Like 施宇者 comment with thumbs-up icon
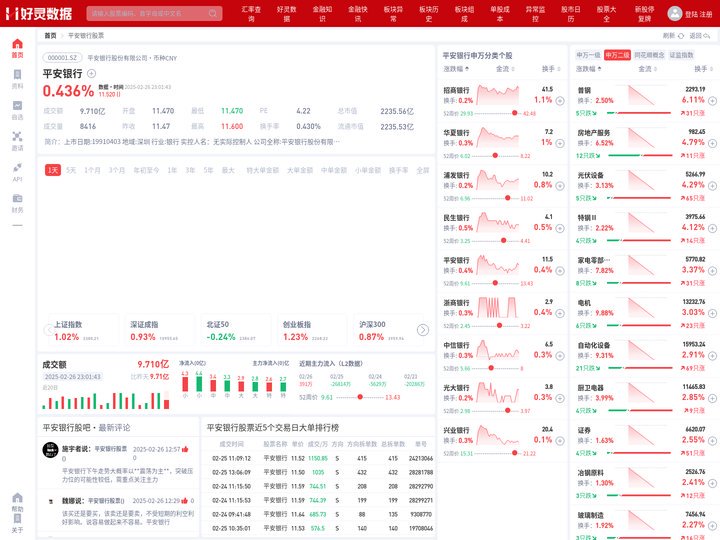Image resolution: width=720 pixels, height=540 pixels. coord(185,449)
